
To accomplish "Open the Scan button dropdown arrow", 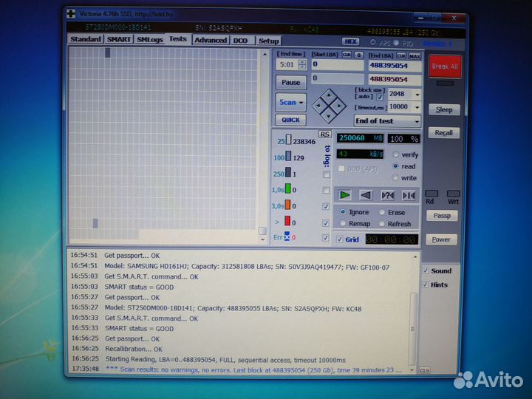I will tap(301, 103).
